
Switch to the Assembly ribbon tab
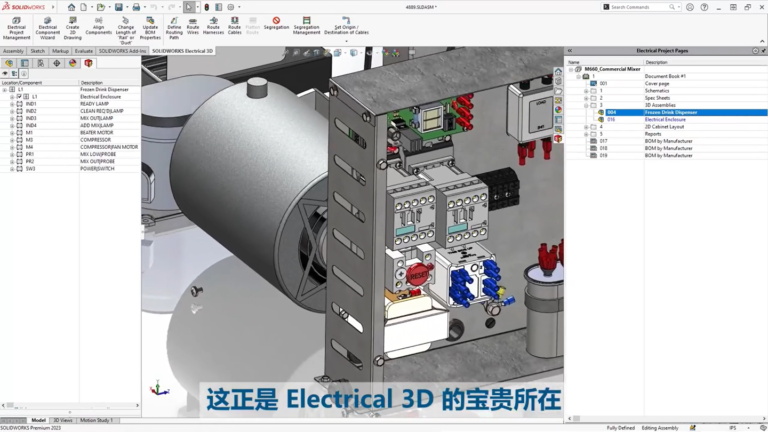point(13,51)
